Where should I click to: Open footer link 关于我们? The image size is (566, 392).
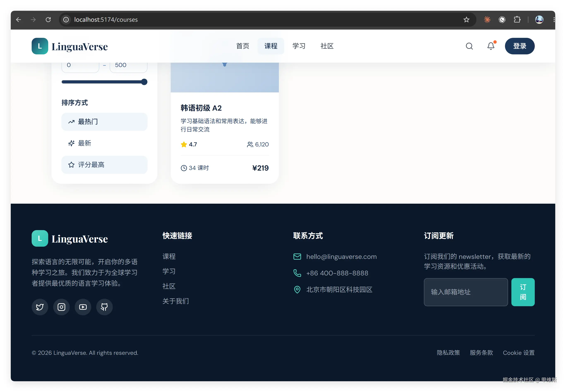click(x=175, y=301)
